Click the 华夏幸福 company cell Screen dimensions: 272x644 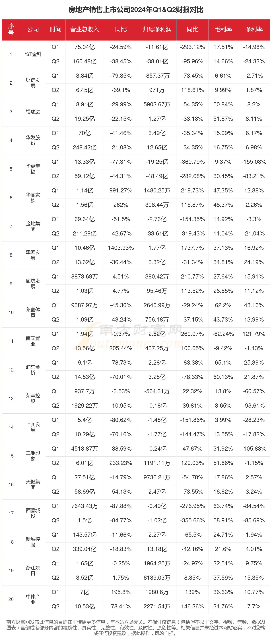[33, 169]
